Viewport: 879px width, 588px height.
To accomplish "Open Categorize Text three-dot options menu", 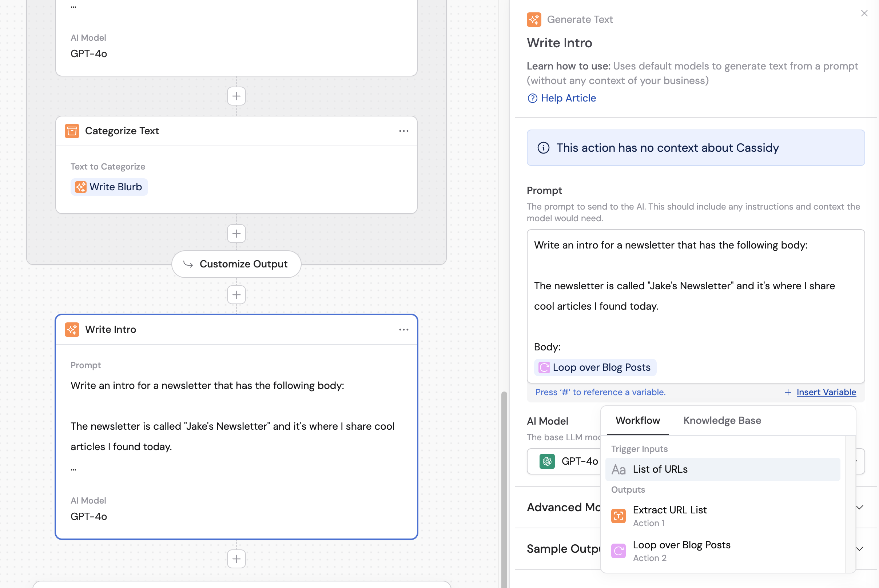I will click(x=403, y=131).
